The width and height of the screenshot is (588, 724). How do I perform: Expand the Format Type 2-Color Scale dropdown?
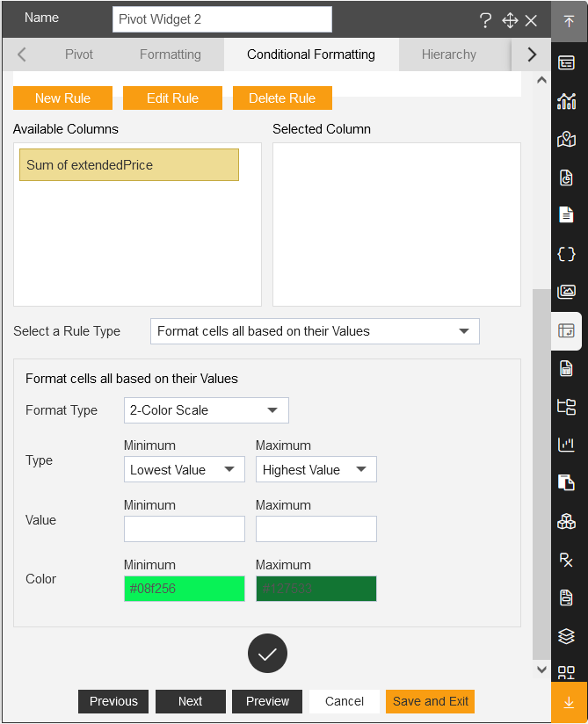(x=207, y=410)
